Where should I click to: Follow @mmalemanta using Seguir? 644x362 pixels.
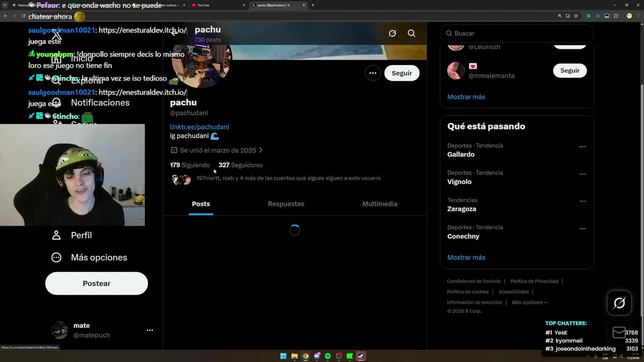(x=570, y=70)
